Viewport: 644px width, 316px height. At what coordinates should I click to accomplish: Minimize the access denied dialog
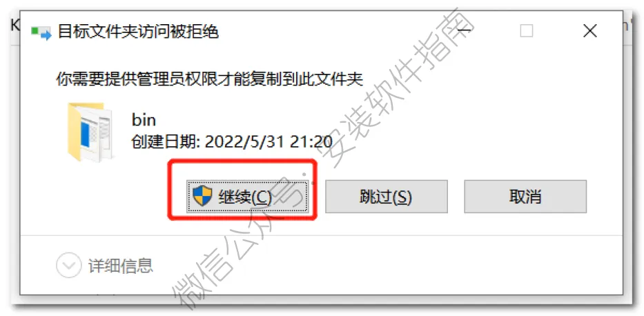[464, 31]
